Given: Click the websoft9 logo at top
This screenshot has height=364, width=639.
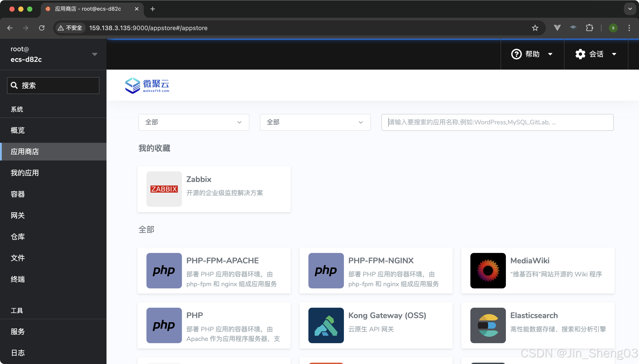Looking at the screenshot, I should tap(147, 86).
